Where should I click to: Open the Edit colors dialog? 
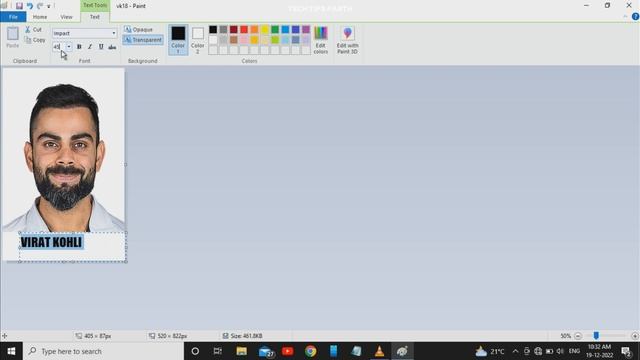click(x=320, y=40)
